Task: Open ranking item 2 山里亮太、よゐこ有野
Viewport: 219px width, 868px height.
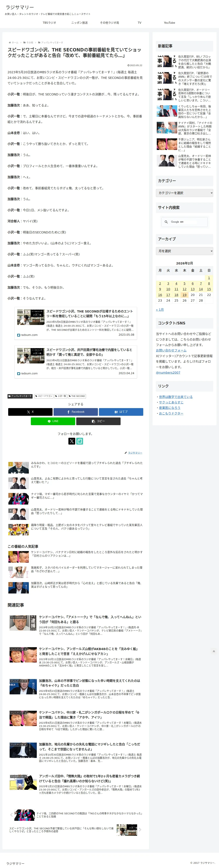Action: coord(76,483)
